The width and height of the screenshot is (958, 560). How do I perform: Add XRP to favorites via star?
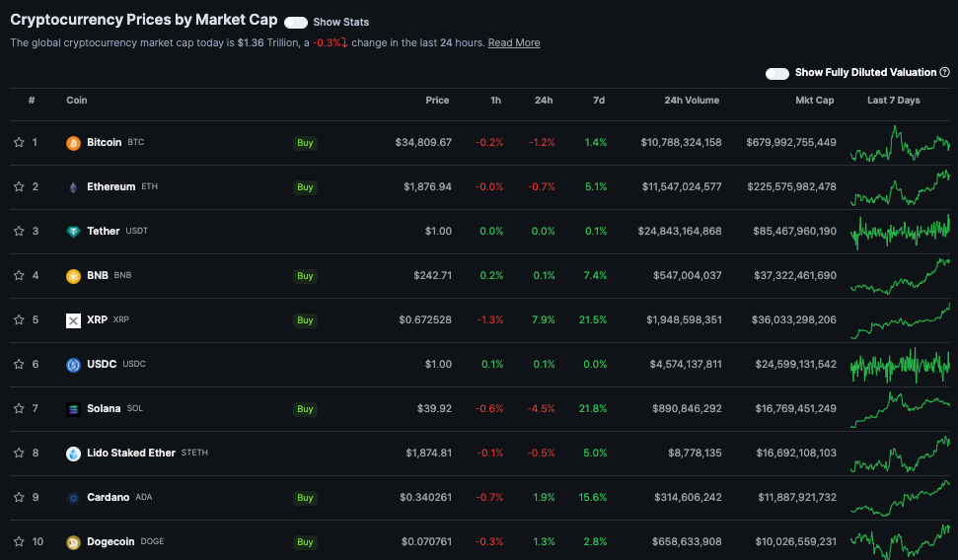[19, 320]
